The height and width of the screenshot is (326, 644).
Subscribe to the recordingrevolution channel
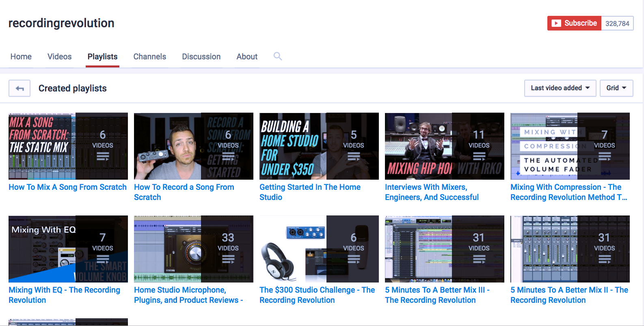(574, 23)
